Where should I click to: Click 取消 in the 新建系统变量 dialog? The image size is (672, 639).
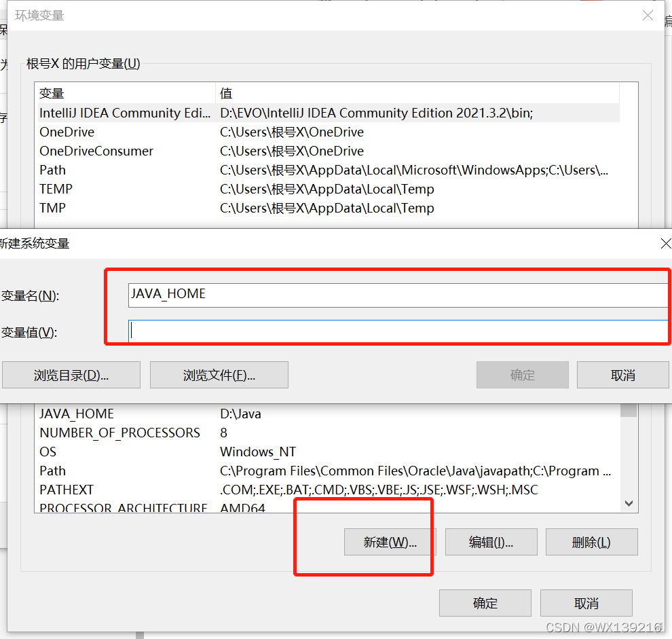(622, 375)
